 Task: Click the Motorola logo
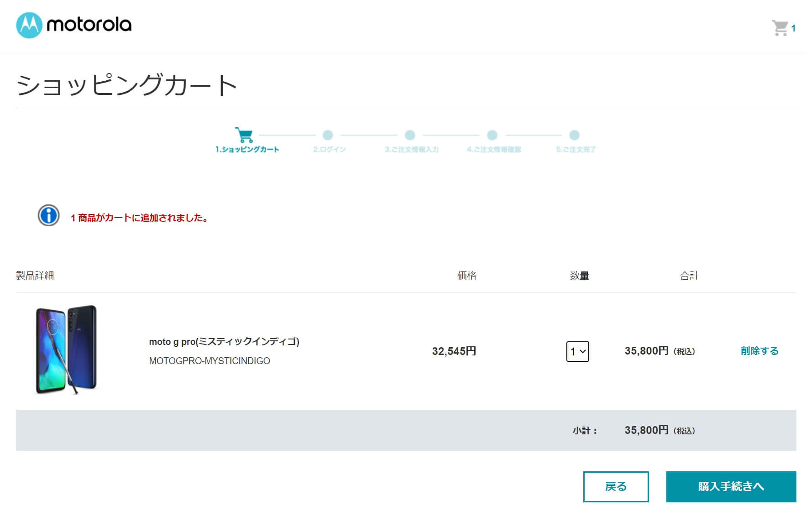click(x=73, y=25)
